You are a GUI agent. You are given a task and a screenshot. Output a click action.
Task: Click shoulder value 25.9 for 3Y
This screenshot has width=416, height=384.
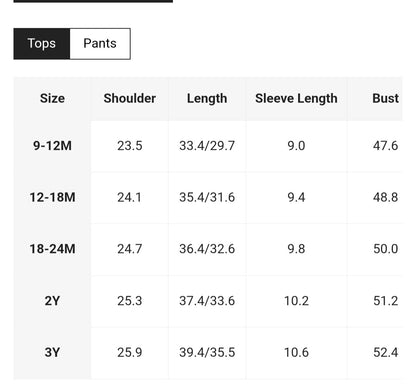[130, 352]
